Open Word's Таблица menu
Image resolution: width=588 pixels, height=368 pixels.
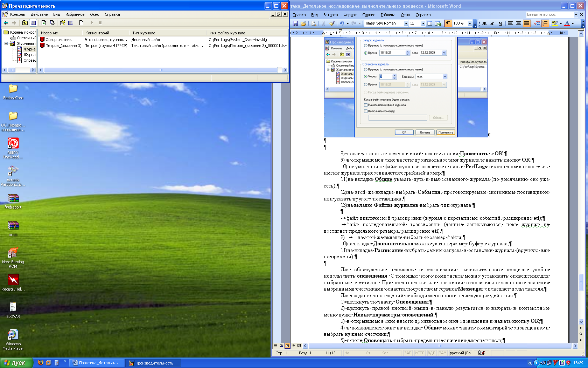(x=388, y=15)
